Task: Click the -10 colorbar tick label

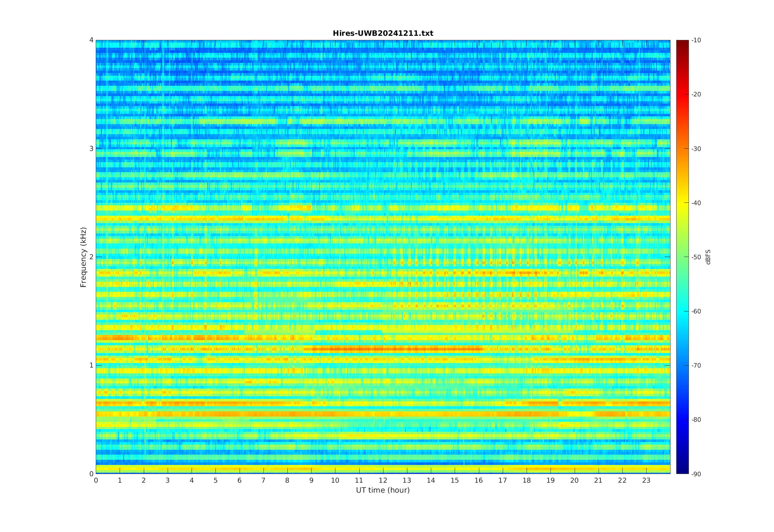Action: (x=696, y=40)
